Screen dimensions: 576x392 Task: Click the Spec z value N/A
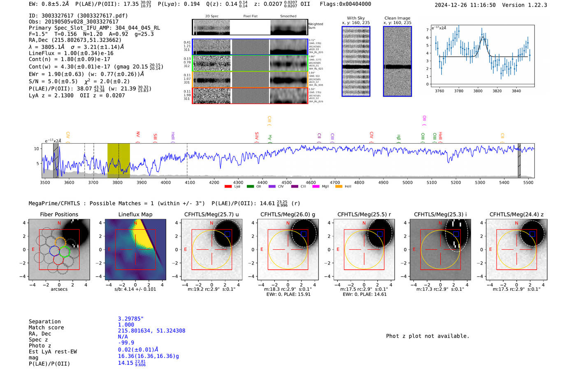click(123, 336)
